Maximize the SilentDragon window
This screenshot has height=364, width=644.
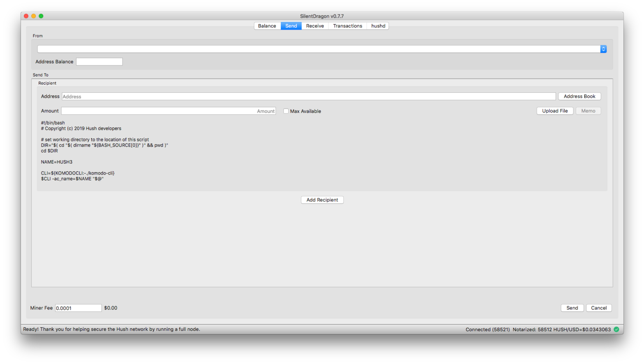[x=41, y=16]
